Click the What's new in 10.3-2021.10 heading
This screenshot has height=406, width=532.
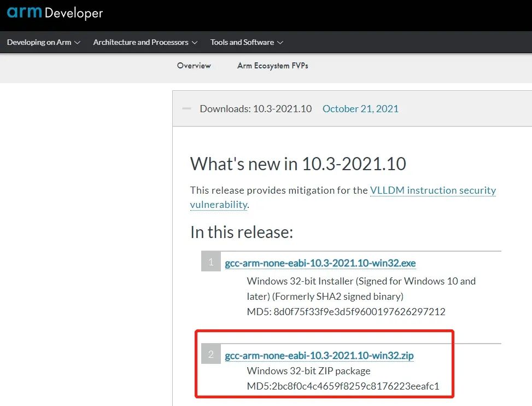tap(298, 164)
